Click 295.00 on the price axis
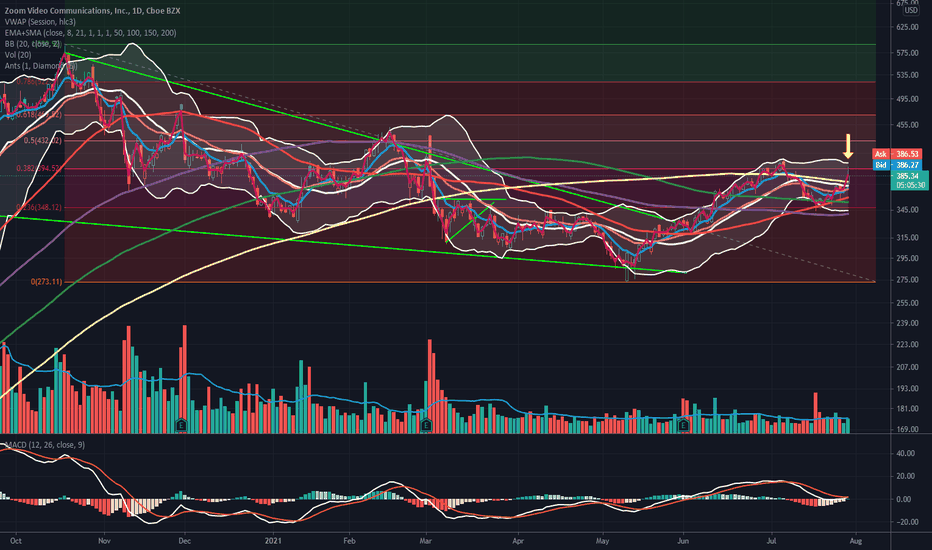This screenshot has width=932, height=550. (908, 259)
